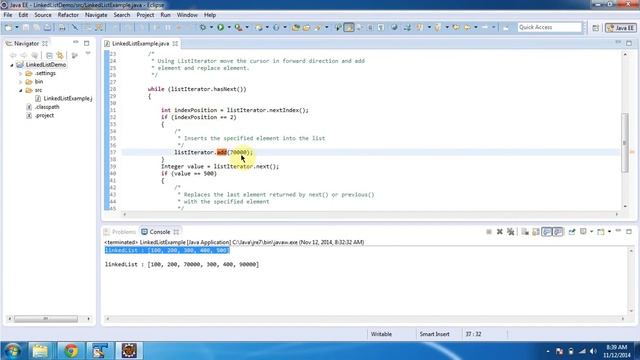The image size is (640, 360).
Task: Click the clock in the taskbar
Action: click(x=616, y=351)
